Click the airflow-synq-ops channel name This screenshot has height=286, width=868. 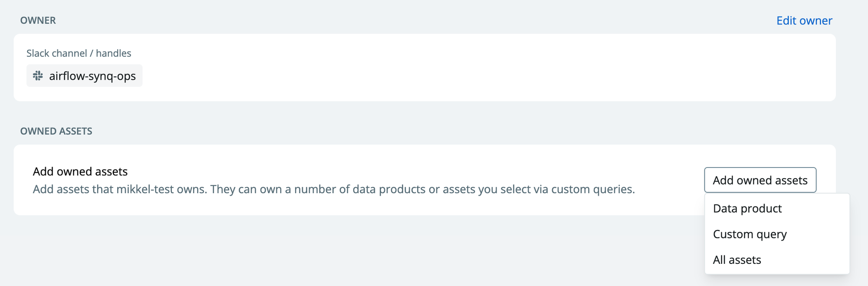tap(92, 76)
